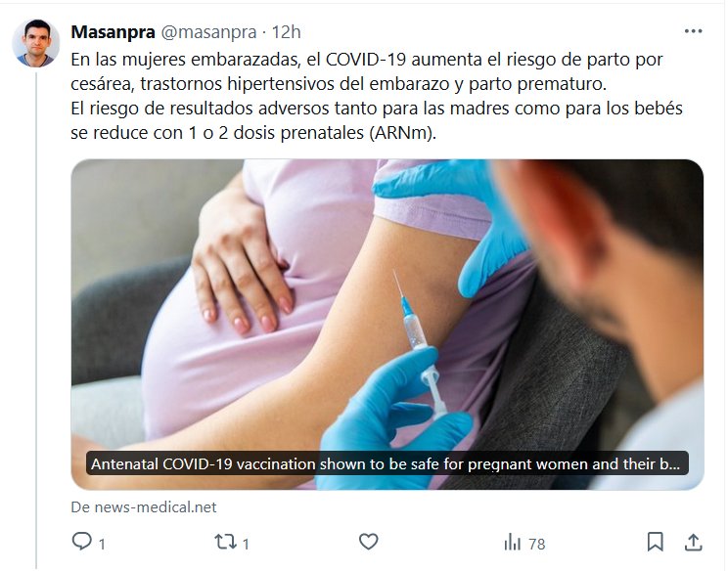
Task: Click the repost count next to arrows
Action: coord(246,544)
